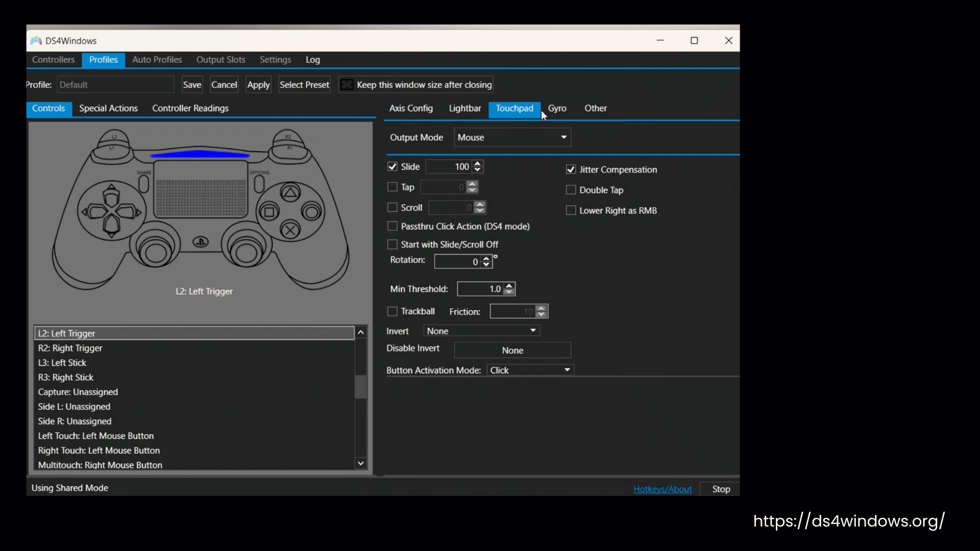Viewport: 980px width, 551px height.
Task: Click the blue lightbar on the controller image
Action: click(200, 154)
